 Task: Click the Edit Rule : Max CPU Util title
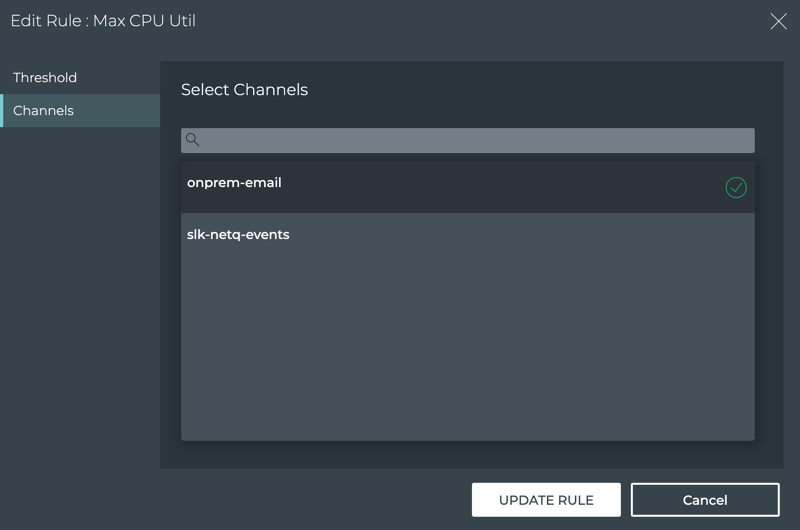(103, 21)
